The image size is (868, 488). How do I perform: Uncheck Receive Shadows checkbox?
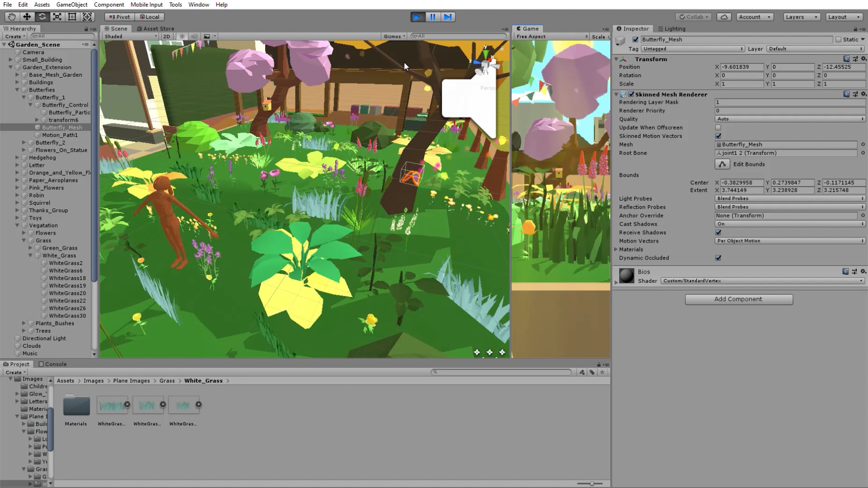click(718, 232)
